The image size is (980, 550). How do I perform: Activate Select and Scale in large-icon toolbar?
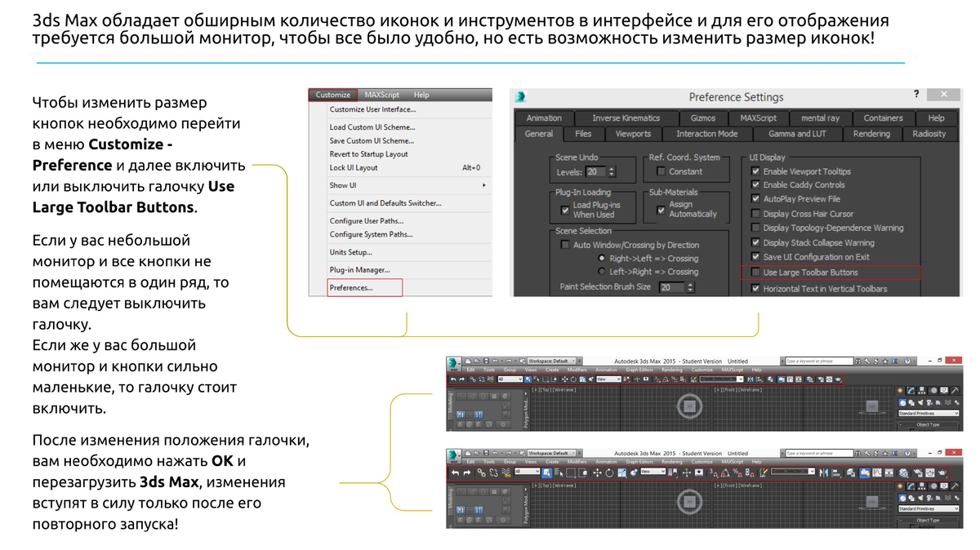coord(622,472)
